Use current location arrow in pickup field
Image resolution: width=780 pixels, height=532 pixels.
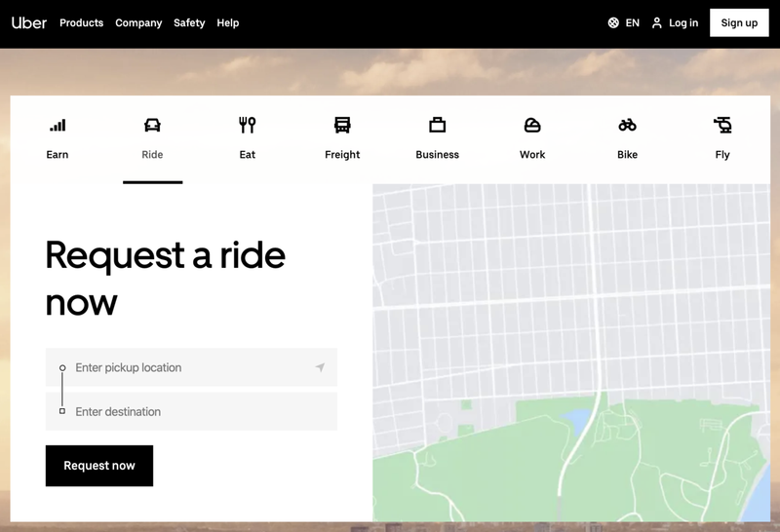pos(320,368)
